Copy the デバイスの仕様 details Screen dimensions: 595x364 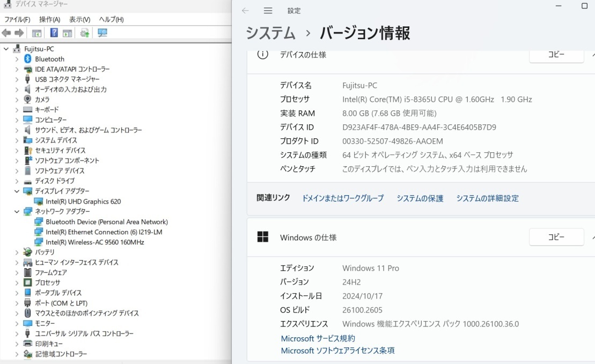click(x=556, y=55)
